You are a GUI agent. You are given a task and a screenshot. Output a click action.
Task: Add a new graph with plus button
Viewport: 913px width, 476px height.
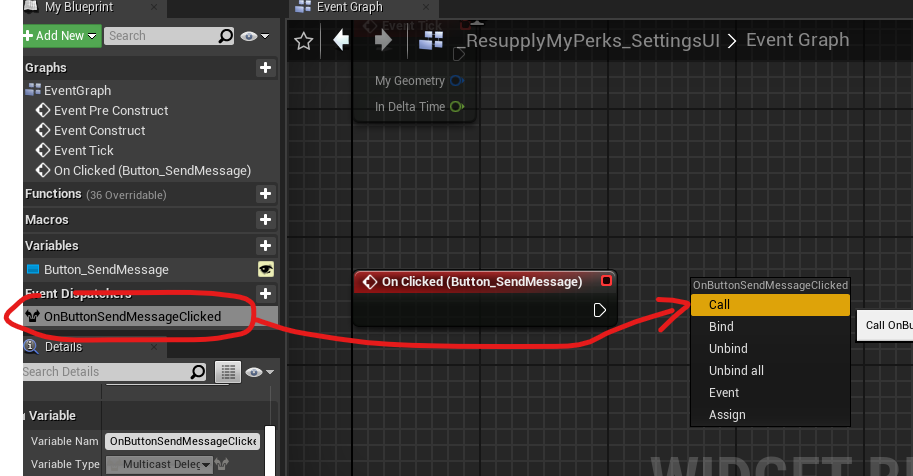click(265, 68)
